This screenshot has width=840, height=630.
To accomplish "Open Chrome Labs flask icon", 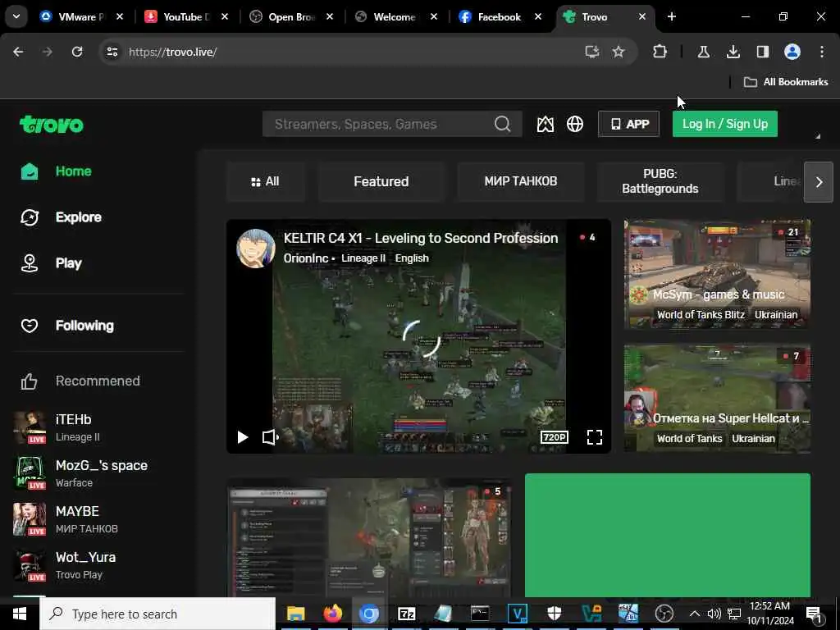I will click(703, 52).
